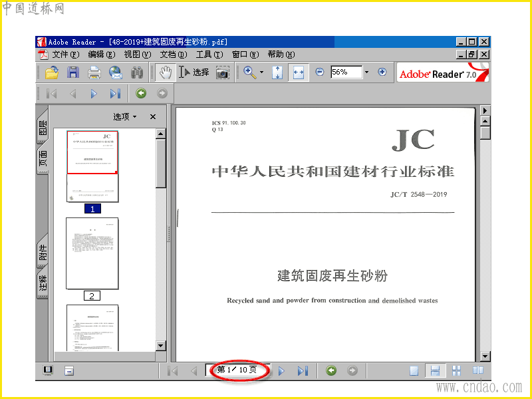Image resolution: width=532 pixels, height=399 pixels.
Task: Restore the document window in menu bar
Action: [x=472, y=55]
